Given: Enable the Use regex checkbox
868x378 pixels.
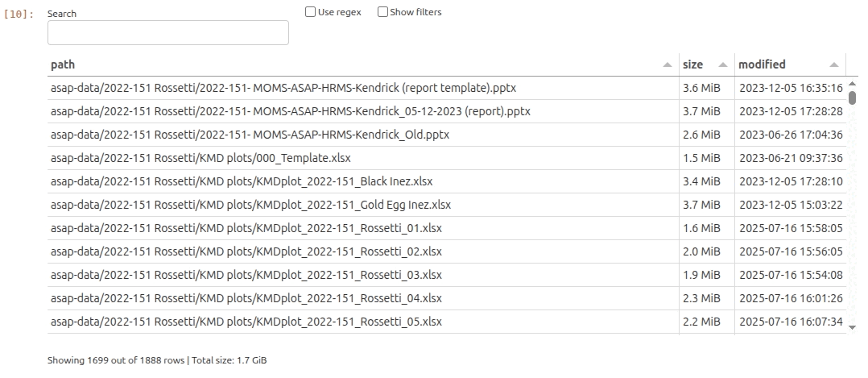Looking at the screenshot, I should tap(310, 12).
